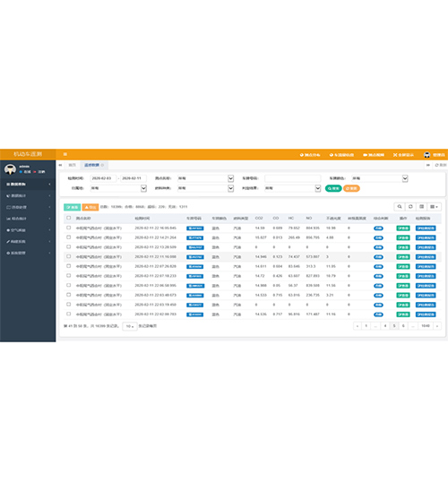Click the magnifier icon above the table

(399, 207)
